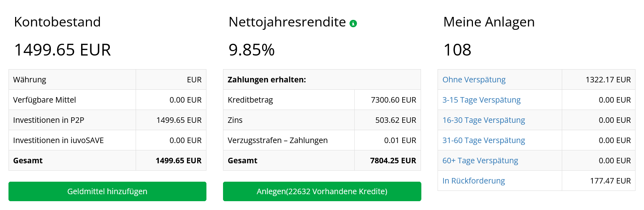Open the 3-15 Tage Verspätung link
644x210 pixels.
tap(481, 100)
